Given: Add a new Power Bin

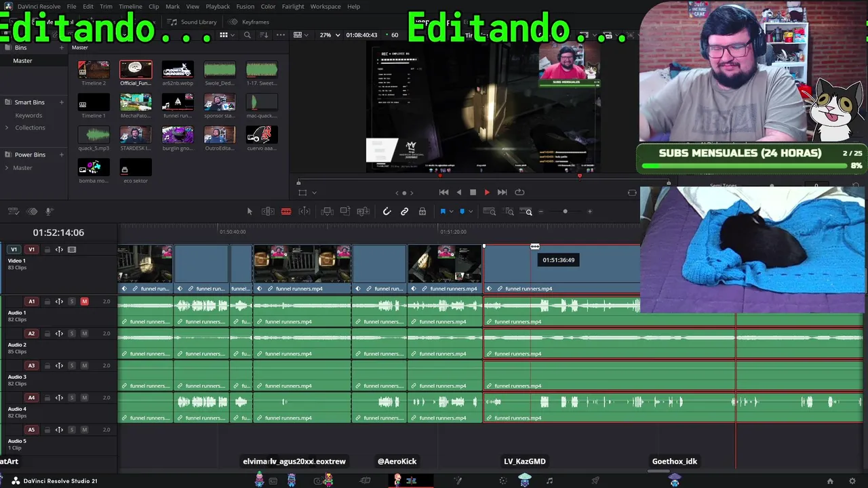Looking at the screenshot, I should 61,155.
